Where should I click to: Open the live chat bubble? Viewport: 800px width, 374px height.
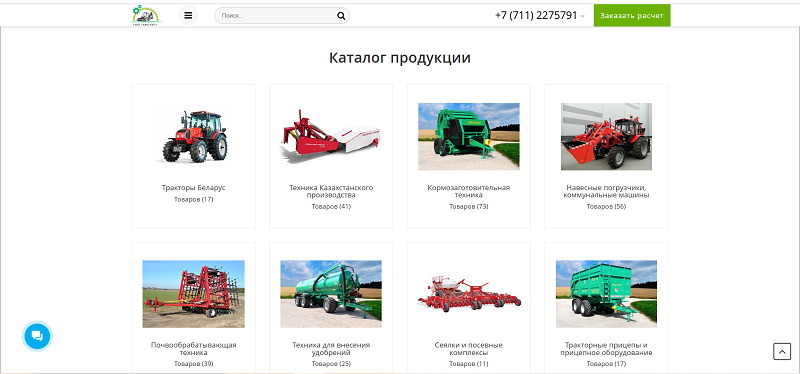[37, 336]
